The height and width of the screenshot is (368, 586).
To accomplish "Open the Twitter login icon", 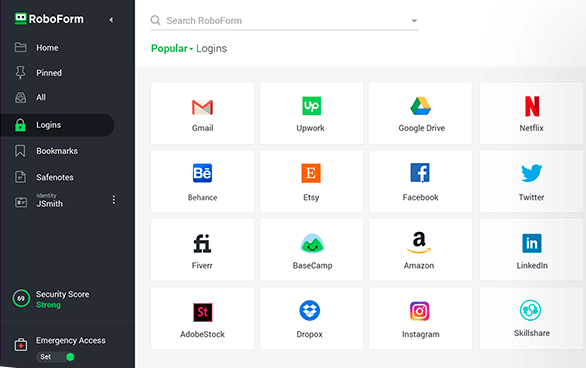I will pyautogui.click(x=531, y=173).
